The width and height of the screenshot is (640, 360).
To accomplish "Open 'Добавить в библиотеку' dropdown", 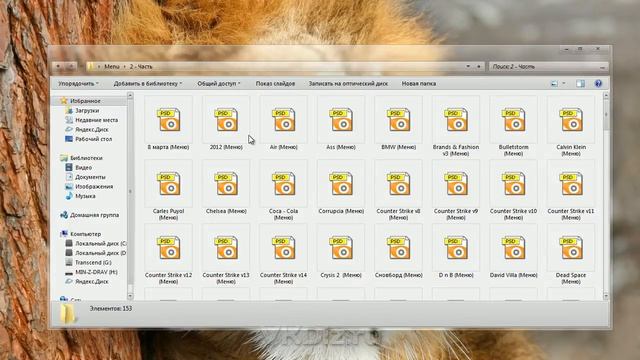I will 148,84.
